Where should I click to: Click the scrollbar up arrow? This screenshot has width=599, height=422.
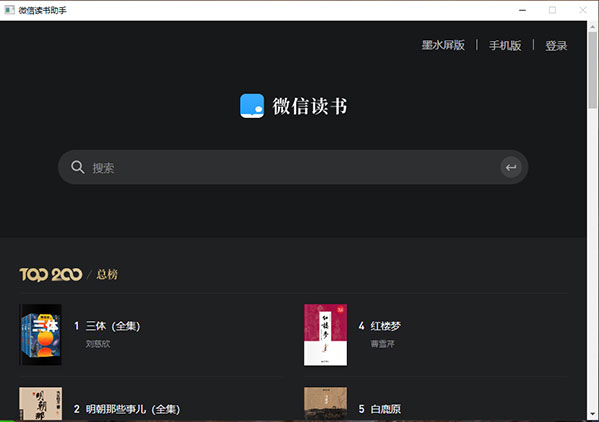point(593,26)
